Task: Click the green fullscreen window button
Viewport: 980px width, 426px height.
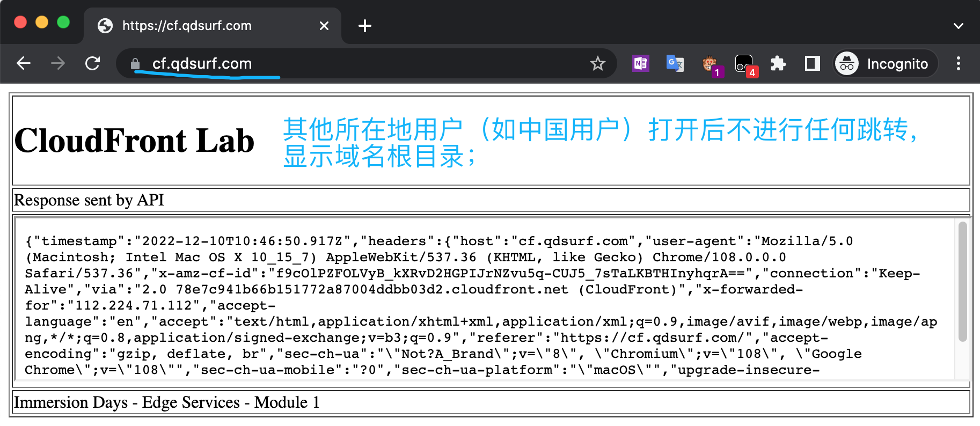Action: 63,22
